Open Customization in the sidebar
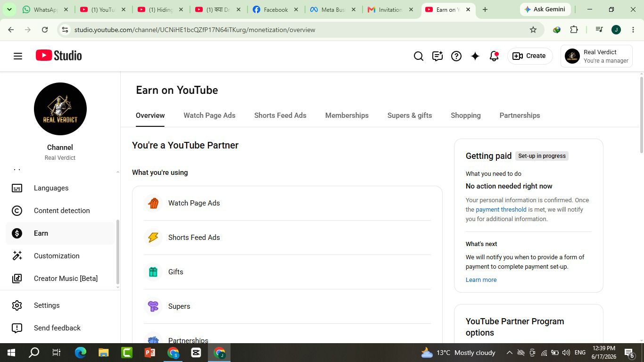This screenshot has height=362, width=644. (60, 256)
